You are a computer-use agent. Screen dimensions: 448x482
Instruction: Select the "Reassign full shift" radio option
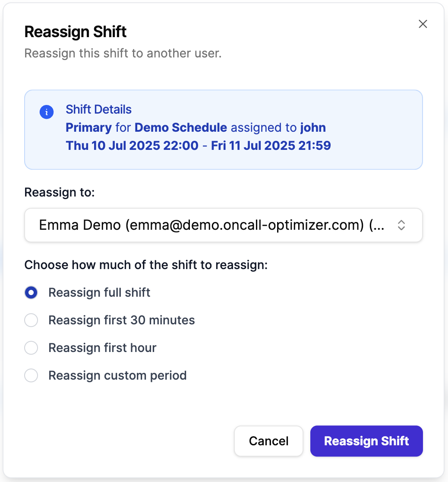point(31,292)
